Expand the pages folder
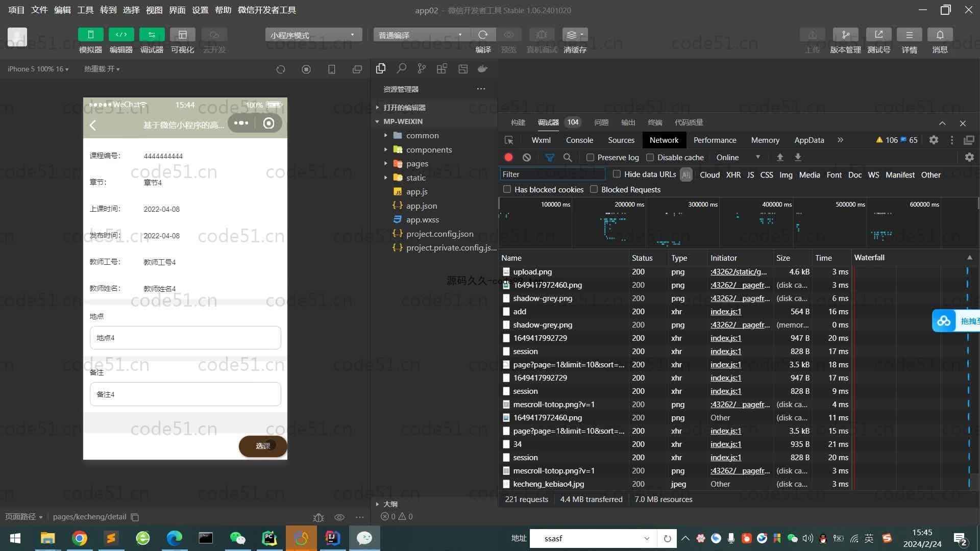Image resolution: width=980 pixels, height=551 pixels. click(417, 164)
